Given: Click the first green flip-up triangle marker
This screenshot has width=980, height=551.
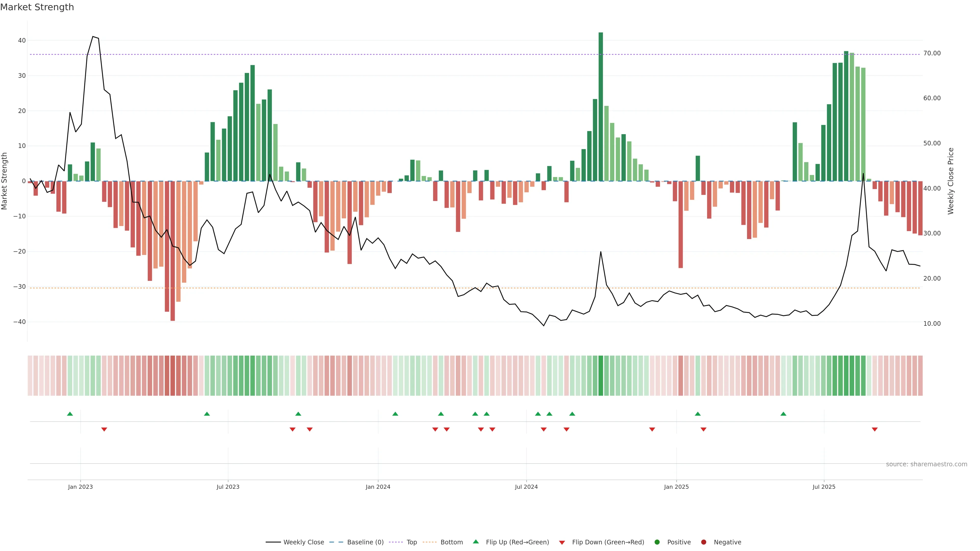Looking at the screenshot, I should [70, 414].
